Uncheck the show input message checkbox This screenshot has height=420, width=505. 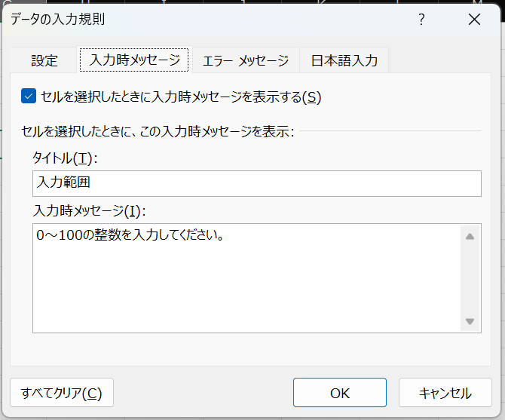coord(29,97)
